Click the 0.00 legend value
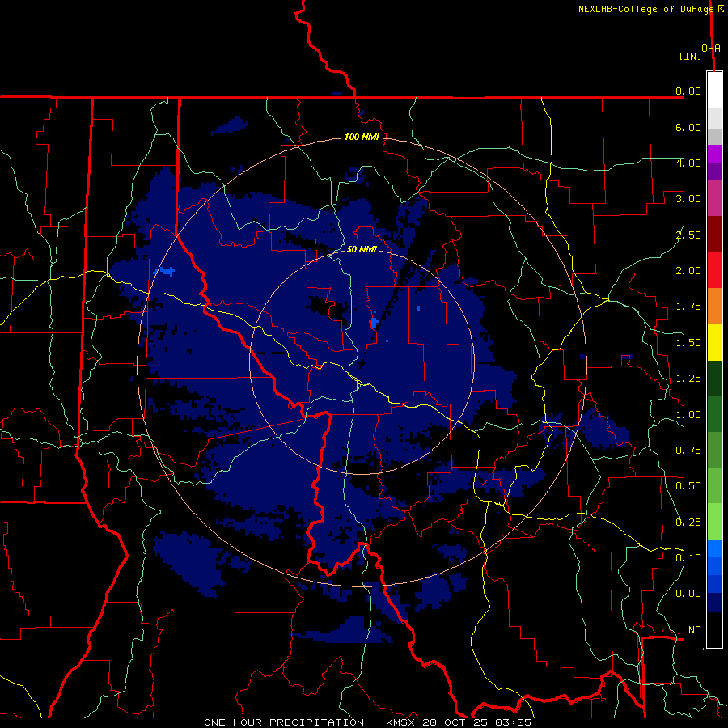Image resolution: width=728 pixels, height=728 pixels. point(688,594)
